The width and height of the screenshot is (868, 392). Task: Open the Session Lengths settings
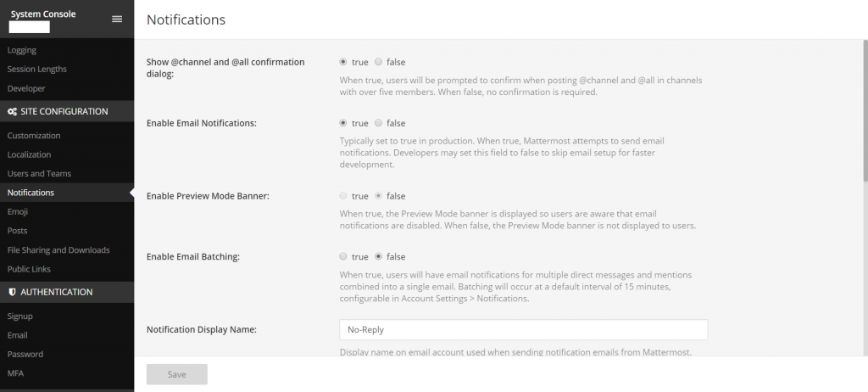click(37, 70)
